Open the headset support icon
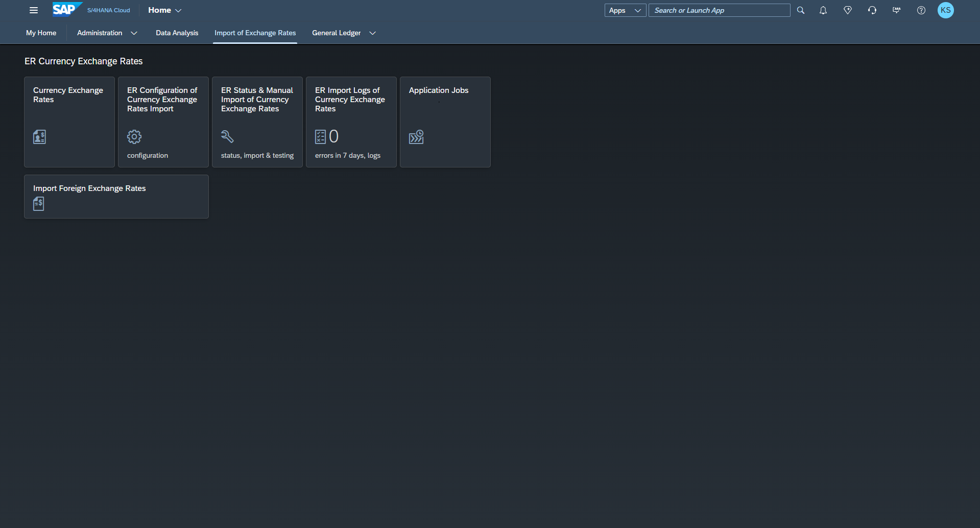980x528 pixels. point(872,10)
